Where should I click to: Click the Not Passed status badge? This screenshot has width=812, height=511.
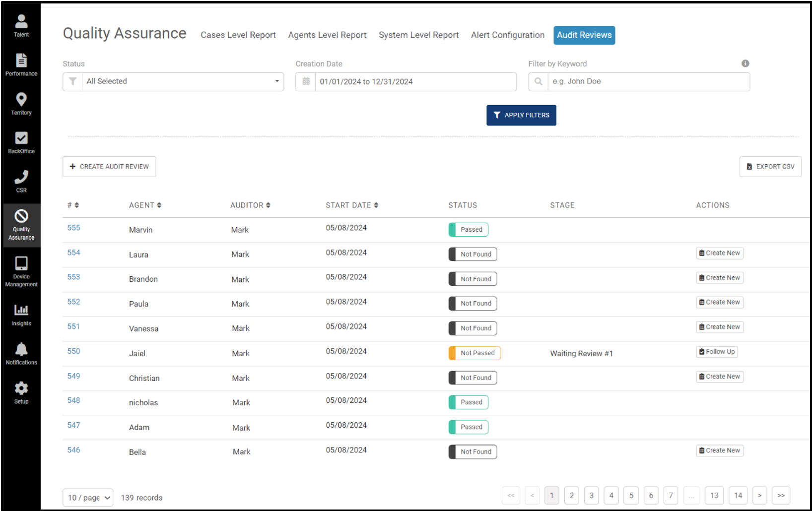click(474, 353)
